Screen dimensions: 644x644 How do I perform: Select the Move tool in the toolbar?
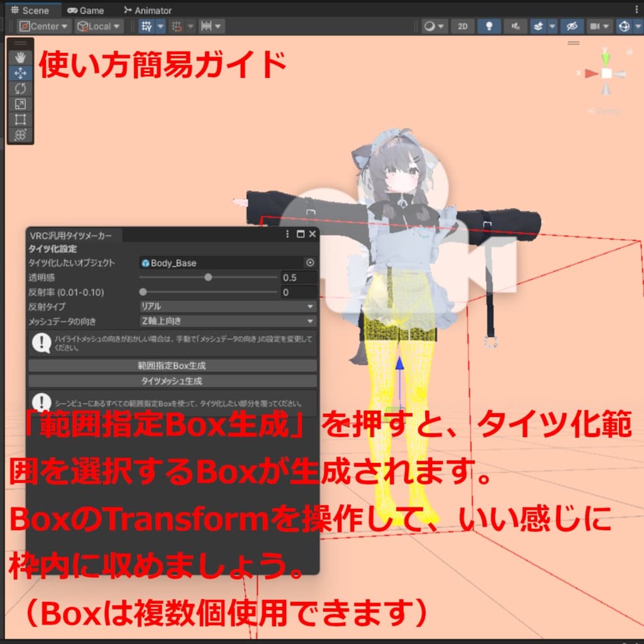[x=20, y=72]
